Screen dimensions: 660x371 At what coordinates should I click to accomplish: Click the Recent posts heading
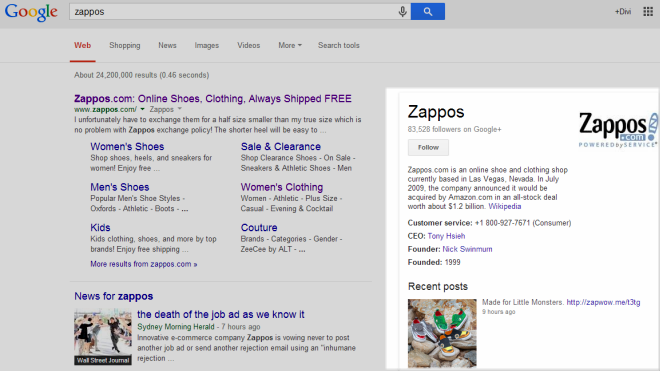pos(438,286)
